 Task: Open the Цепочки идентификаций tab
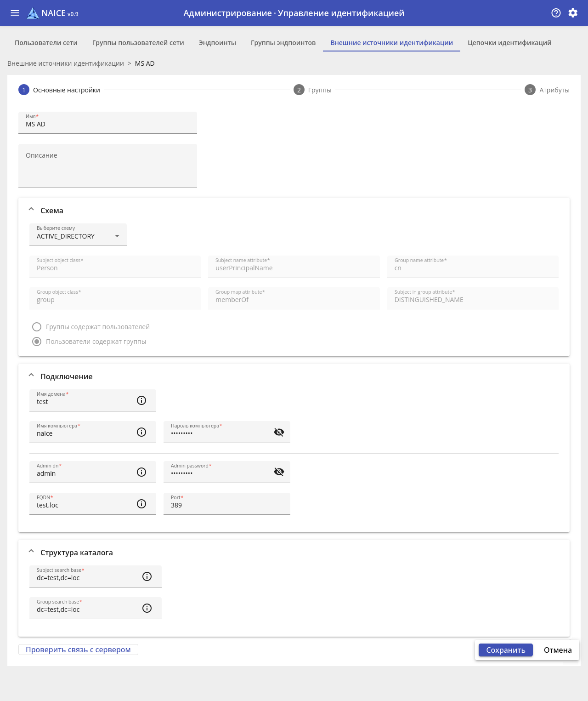click(x=509, y=43)
